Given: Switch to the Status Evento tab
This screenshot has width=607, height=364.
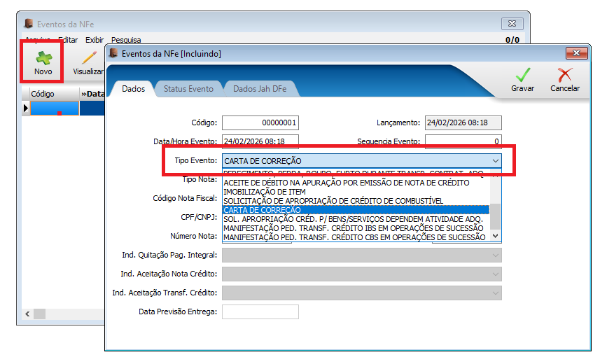Looking at the screenshot, I should point(188,89).
